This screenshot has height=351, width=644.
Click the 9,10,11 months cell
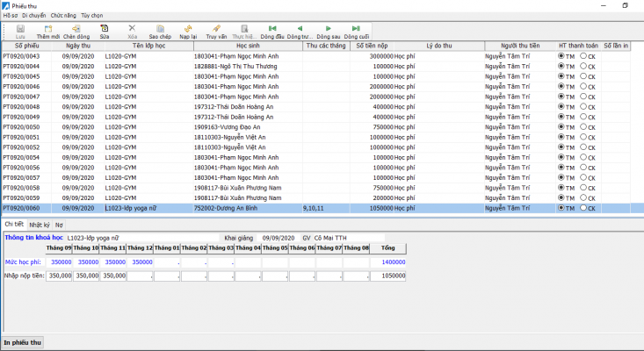[x=326, y=208]
